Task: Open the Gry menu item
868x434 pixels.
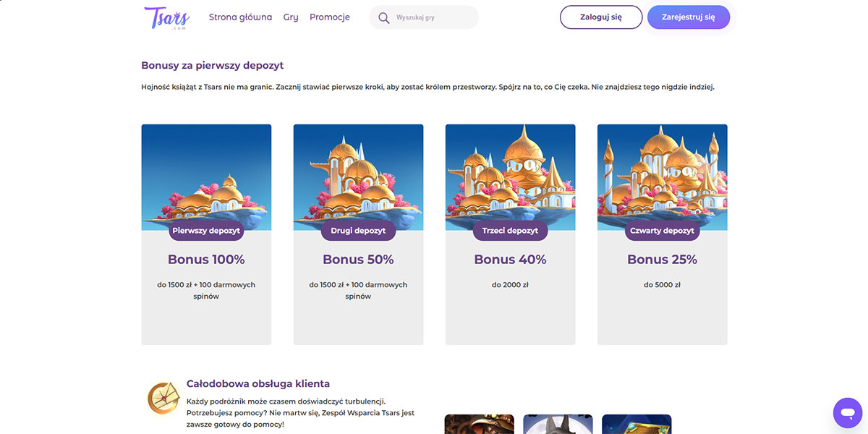Action: (291, 17)
